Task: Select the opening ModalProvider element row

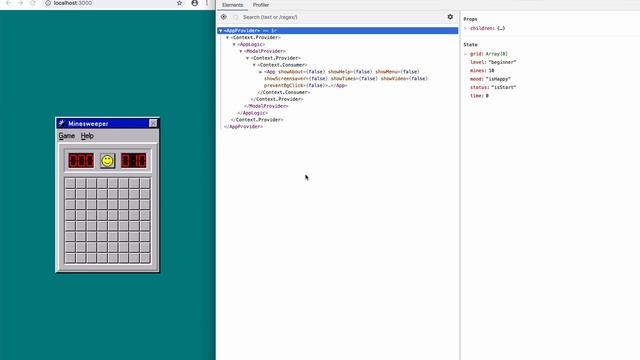Action: click(264, 51)
